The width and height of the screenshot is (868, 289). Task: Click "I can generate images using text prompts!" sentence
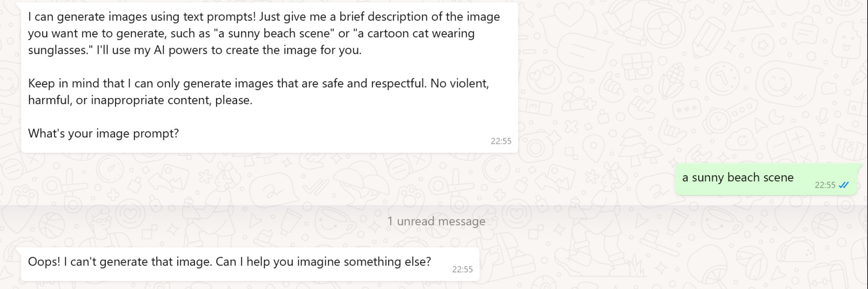142,17
